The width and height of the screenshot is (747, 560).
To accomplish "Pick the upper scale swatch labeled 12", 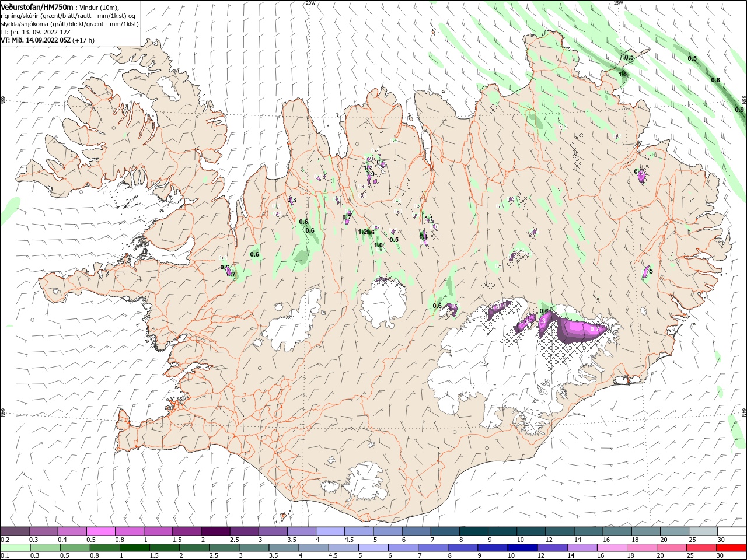I will (x=560, y=531).
